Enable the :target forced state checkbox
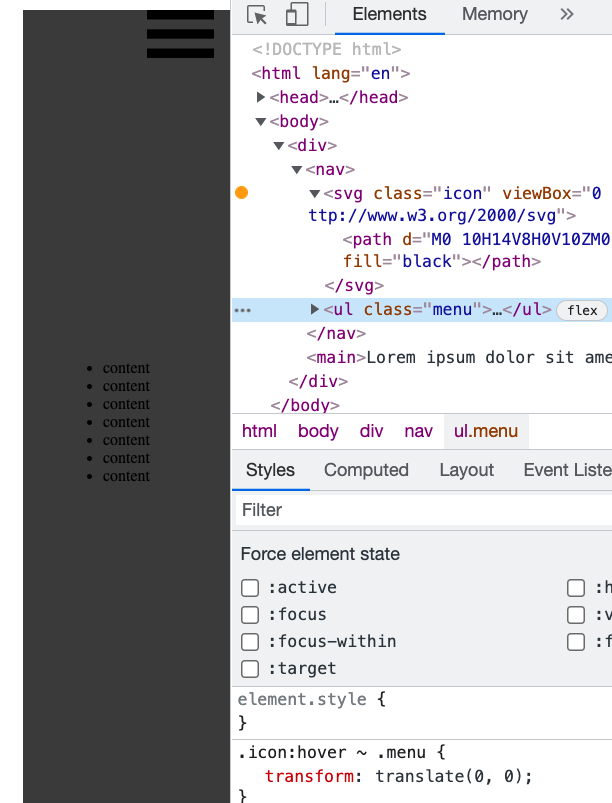Image resolution: width=612 pixels, height=803 pixels. pyautogui.click(x=250, y=669)
